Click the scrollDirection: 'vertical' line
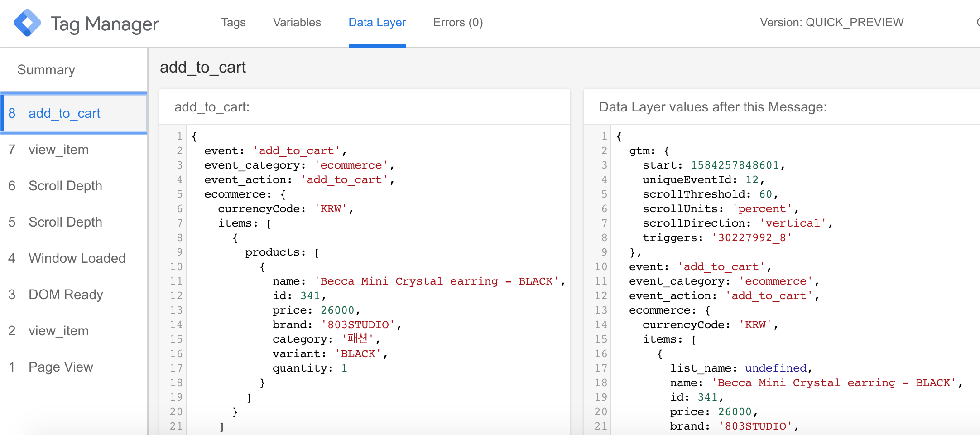 pos(738,223)
